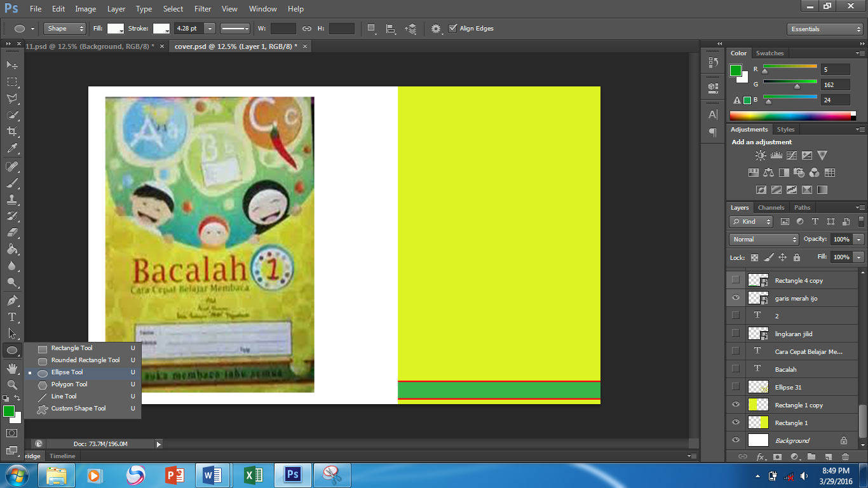Click the create new layer icon

[x=828, y=457]
